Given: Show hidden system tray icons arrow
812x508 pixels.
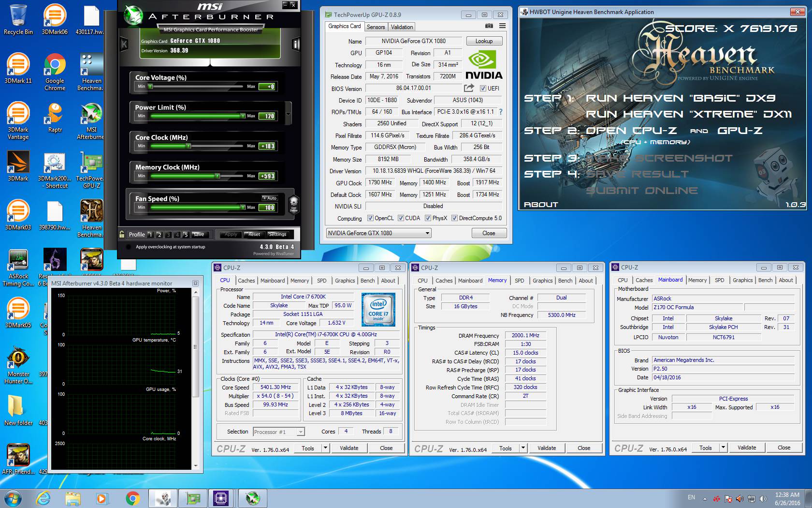Looking at the screenshot, I should [705, 498].
